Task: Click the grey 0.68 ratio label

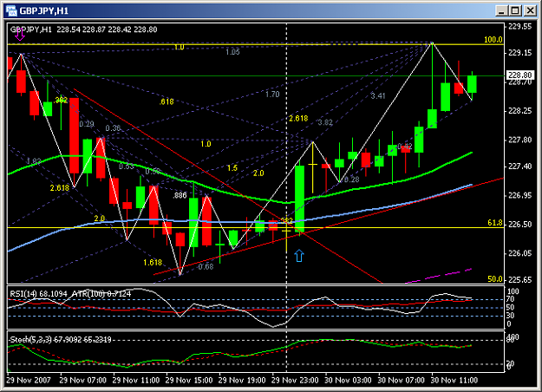Action: [x=206, y=266]
